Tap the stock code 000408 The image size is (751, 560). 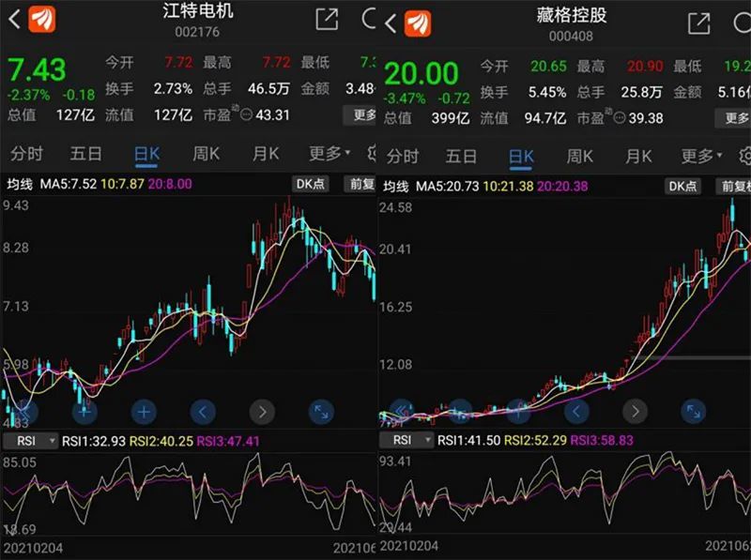tap(571, 36)
